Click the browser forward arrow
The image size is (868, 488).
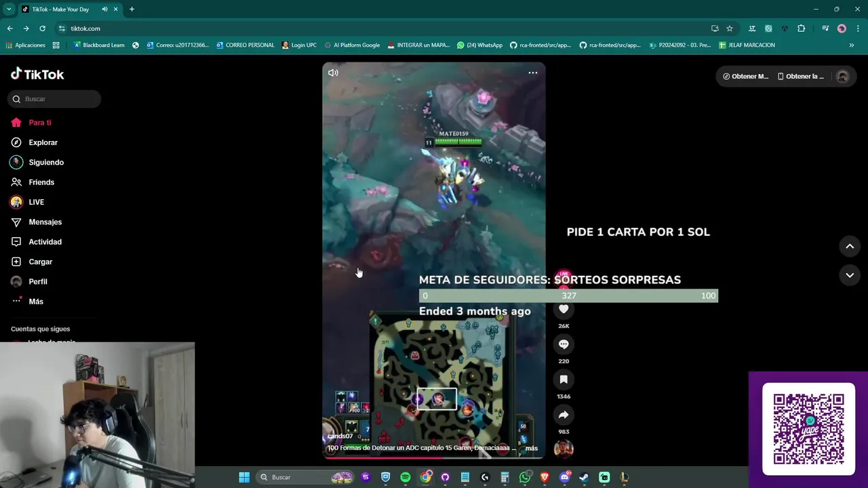tap(26, 28)
